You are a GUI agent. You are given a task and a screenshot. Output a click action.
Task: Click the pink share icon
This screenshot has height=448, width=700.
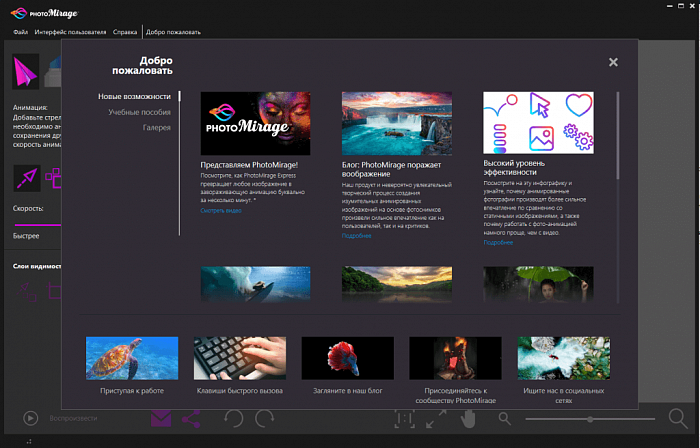(191, 419)
